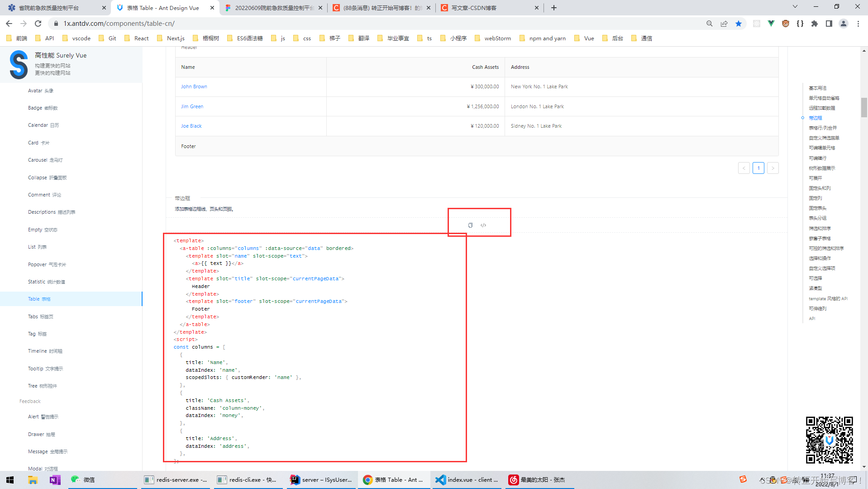Go back with browser back arrow
The height and width of the screenshot is (489, 868).
(x=9, y=24)
